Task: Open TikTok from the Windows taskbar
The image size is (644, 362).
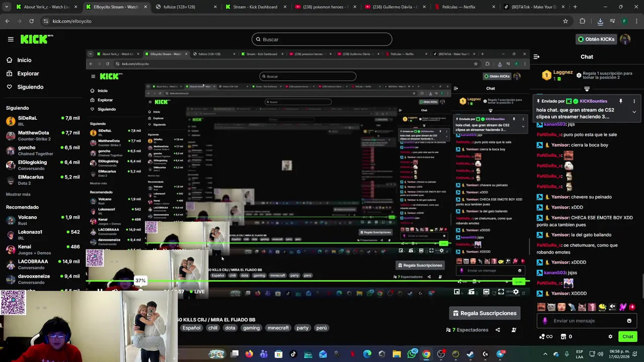Action: point(293,354)
